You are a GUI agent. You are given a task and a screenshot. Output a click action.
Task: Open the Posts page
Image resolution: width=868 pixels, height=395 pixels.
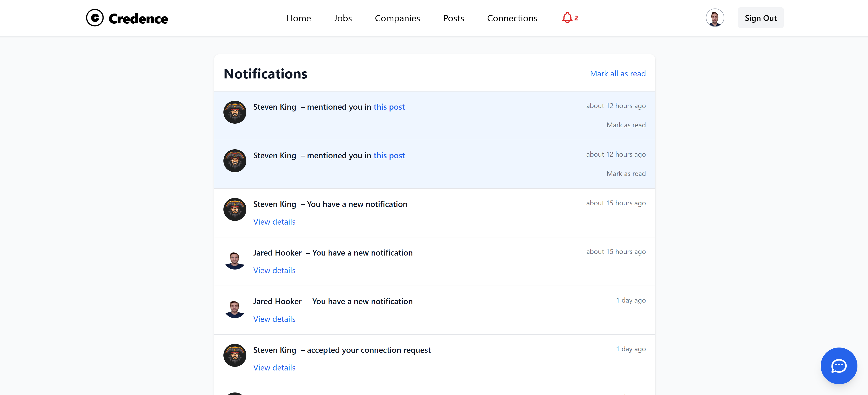[x=453, y=18]
